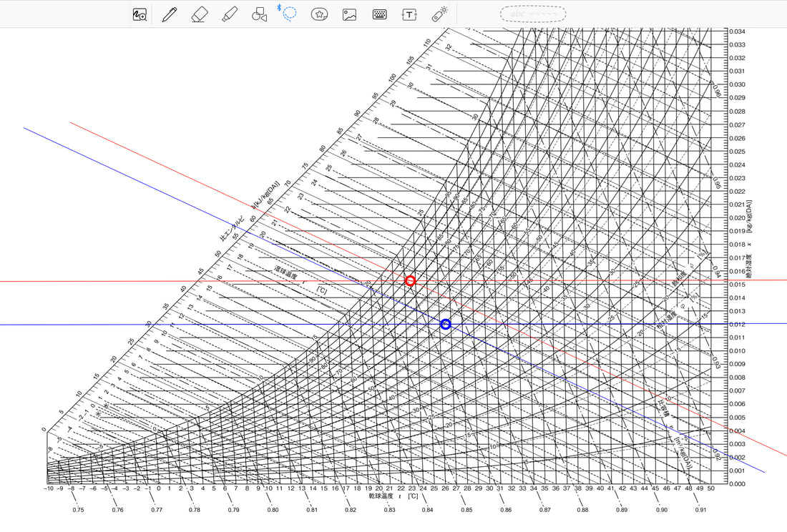787x532 pixels.
Task: Click the −10 dry-bulb temperature label
Action: click(x=49, y=488)
